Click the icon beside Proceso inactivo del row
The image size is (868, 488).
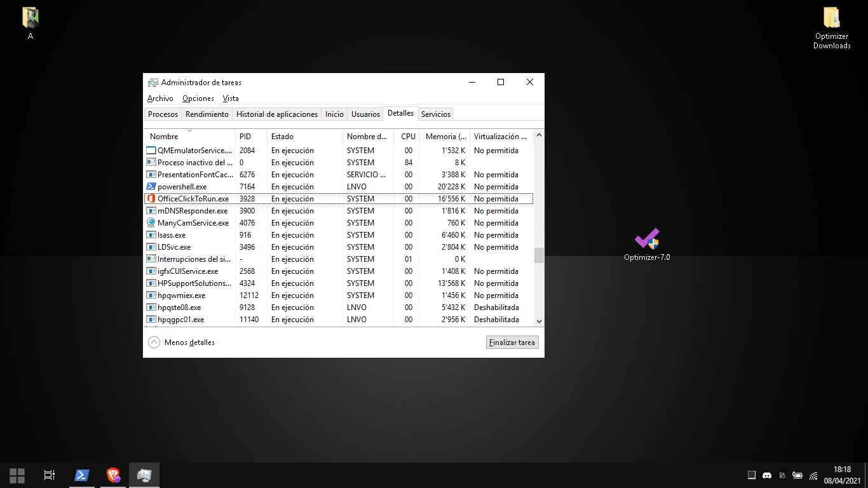click(151, 163)
